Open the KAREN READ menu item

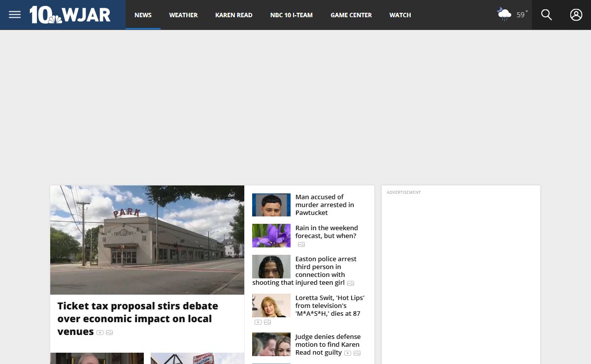[x=234, y=15]
